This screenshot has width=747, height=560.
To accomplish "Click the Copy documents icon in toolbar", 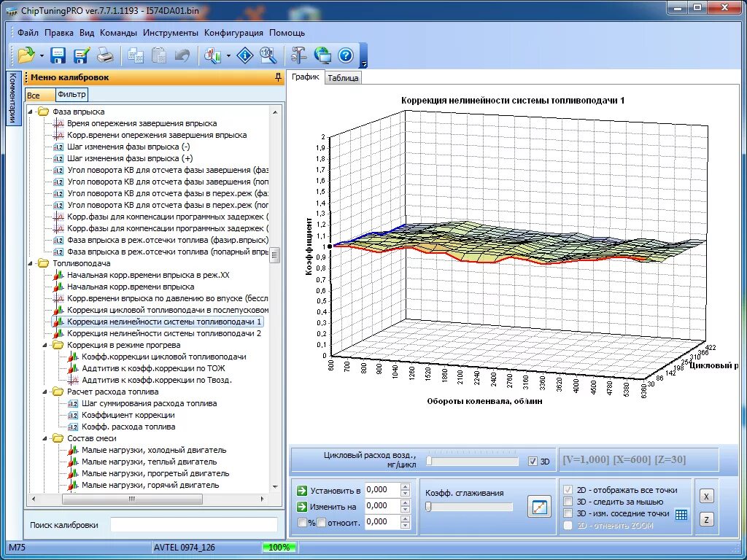I will click(x=136, y=55).
